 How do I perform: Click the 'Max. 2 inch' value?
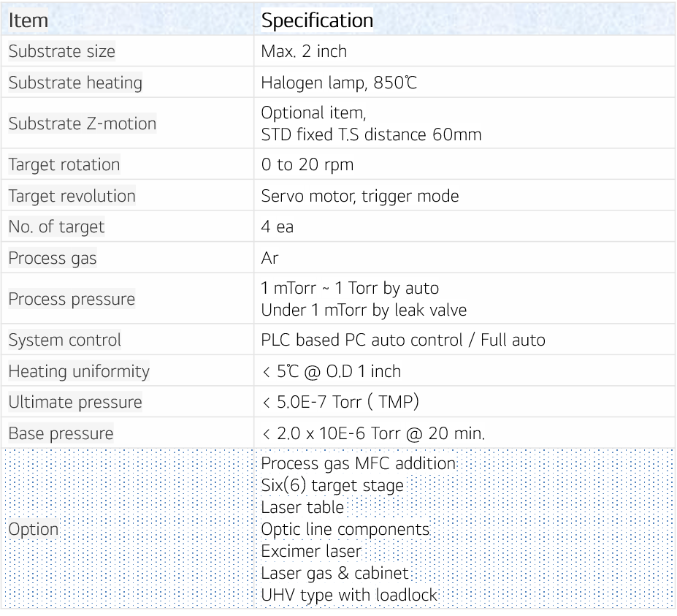click(304, 52)
